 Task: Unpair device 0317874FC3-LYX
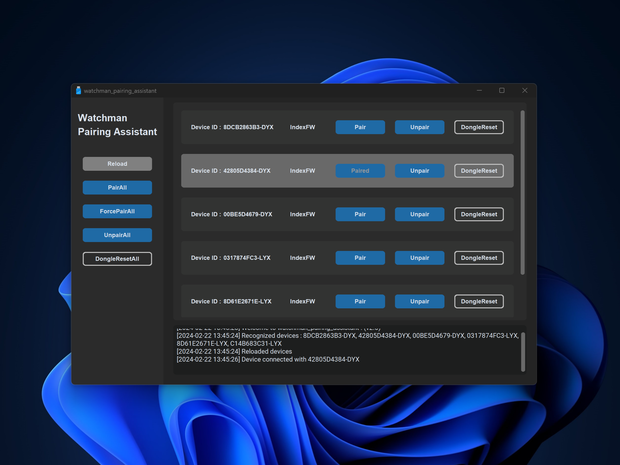click(x=420, y=258)
